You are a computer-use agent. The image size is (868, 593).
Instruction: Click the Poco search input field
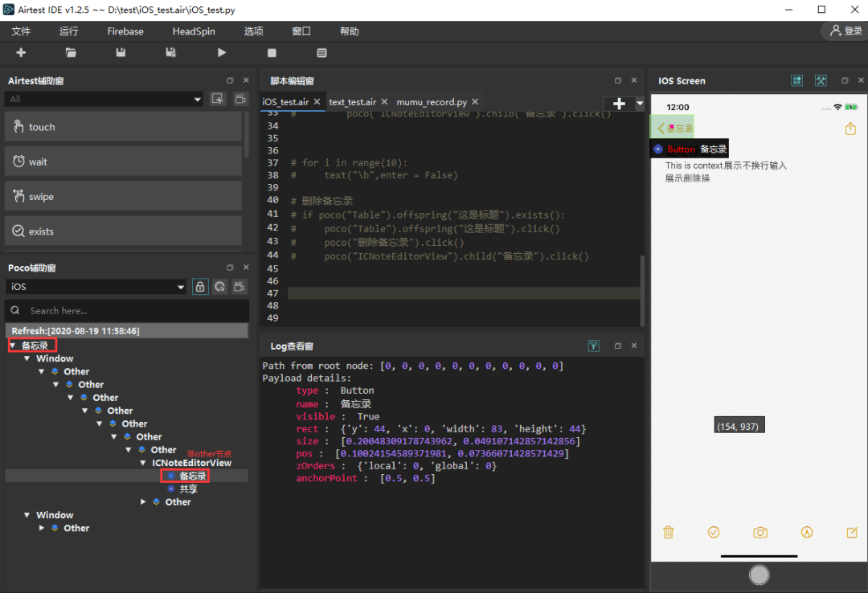[x=129, y=310]
